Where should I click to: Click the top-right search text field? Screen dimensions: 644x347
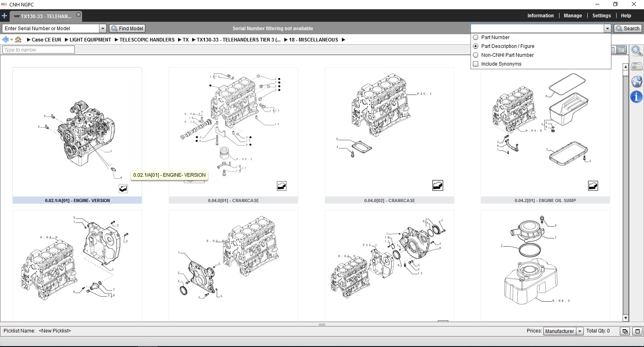coord(537,28)
